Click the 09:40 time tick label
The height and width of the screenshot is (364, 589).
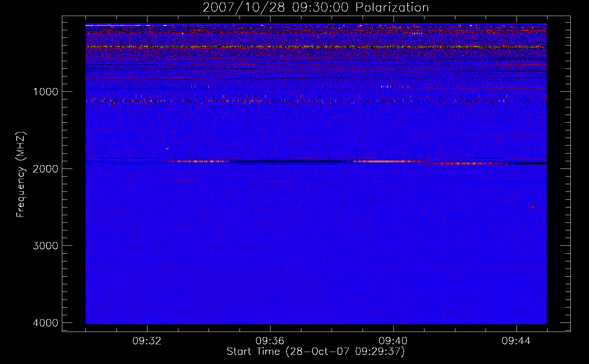tap(393, 341)
